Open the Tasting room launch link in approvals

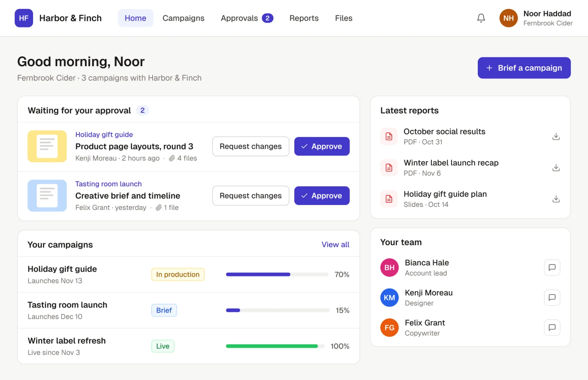(x=108, y=184)
